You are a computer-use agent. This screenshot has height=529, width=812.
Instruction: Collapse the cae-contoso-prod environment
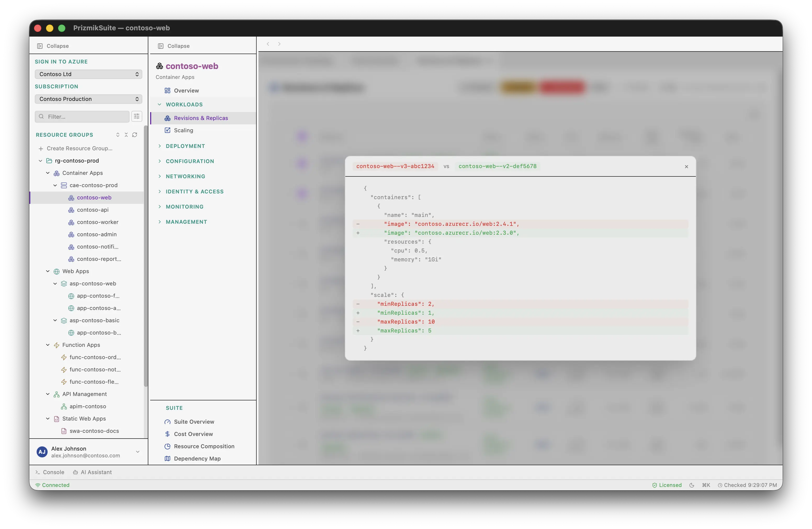point(55,185)
